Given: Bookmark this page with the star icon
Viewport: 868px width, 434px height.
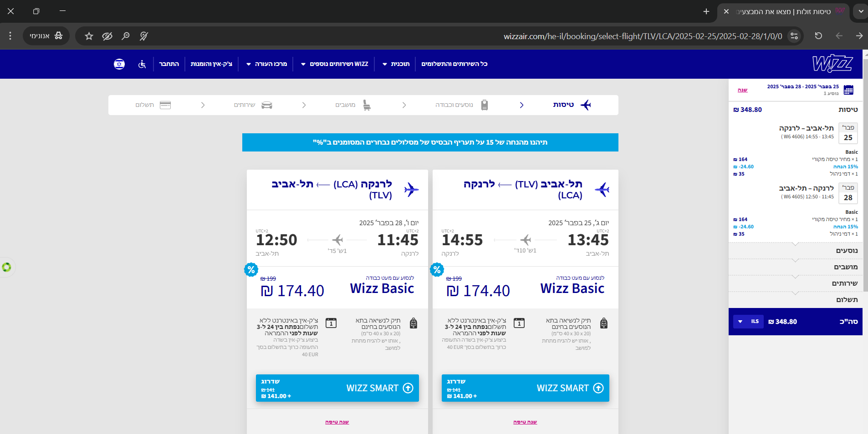Looking at the screenshot, I should coord(89,36).
